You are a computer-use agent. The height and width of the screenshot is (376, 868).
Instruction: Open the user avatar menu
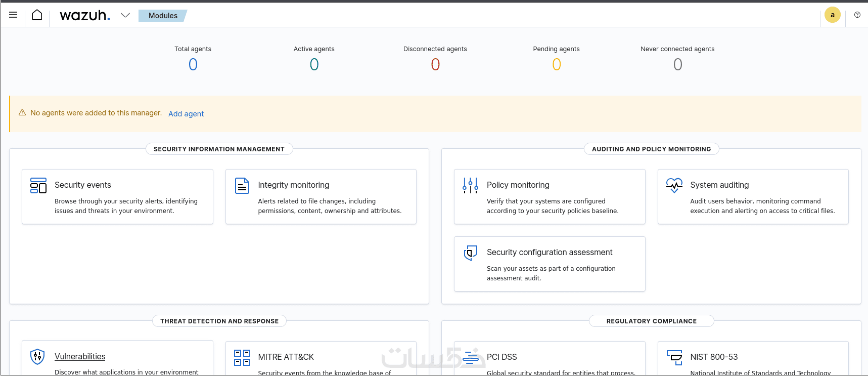point(833,15)
